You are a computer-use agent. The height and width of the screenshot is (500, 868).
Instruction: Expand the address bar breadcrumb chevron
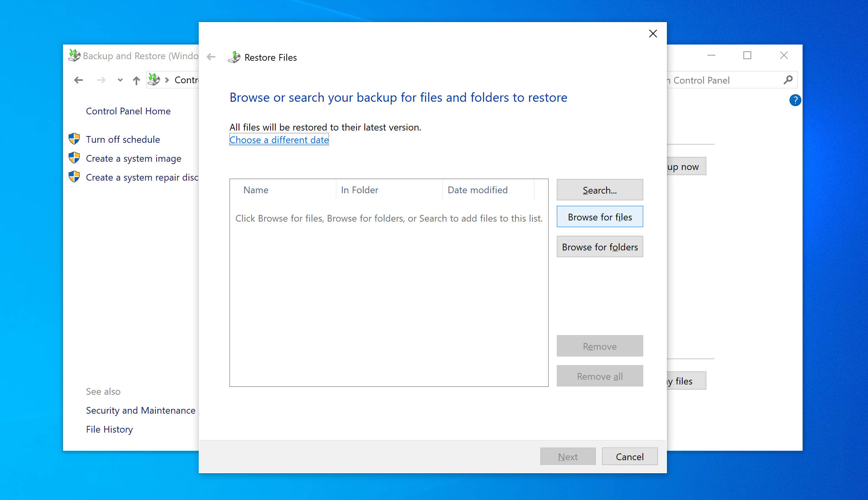(167, 80)
